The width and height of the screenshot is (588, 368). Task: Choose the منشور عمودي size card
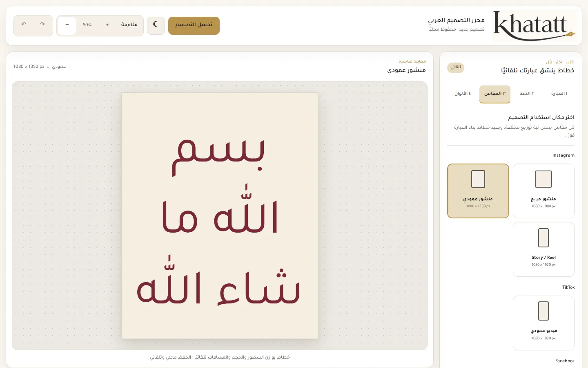(478, 191)
